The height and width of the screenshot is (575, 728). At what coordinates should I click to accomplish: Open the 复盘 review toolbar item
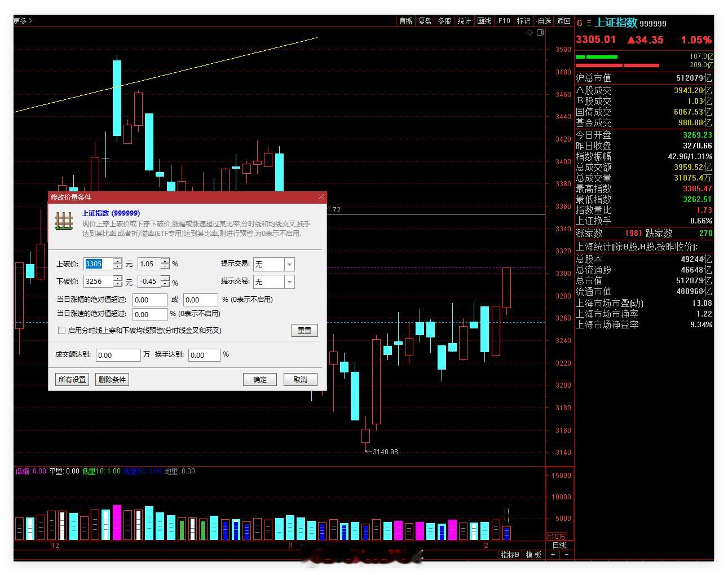pyautogui.click(x=425, y=21)
